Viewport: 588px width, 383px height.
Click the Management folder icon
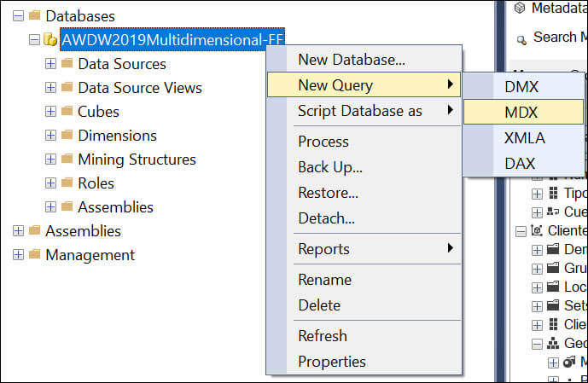(x=34, y=254)
